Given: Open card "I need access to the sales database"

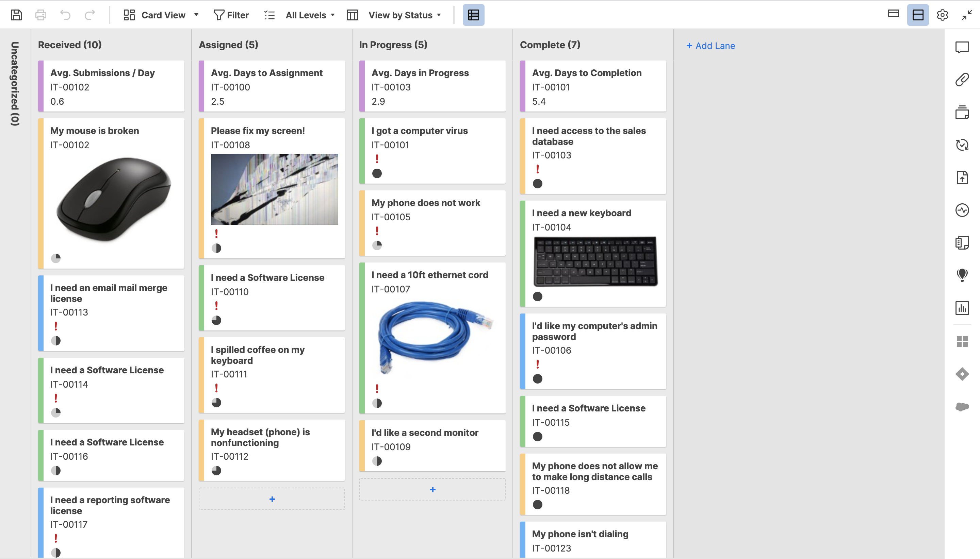Looking at the screenshot, I should (593, 156).
